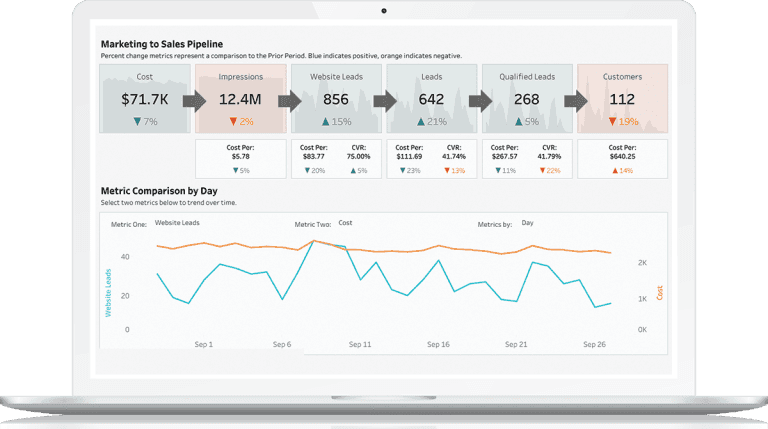Click the Customers 19% down triangle
768x429 pixels.
[x=612, y=121]
